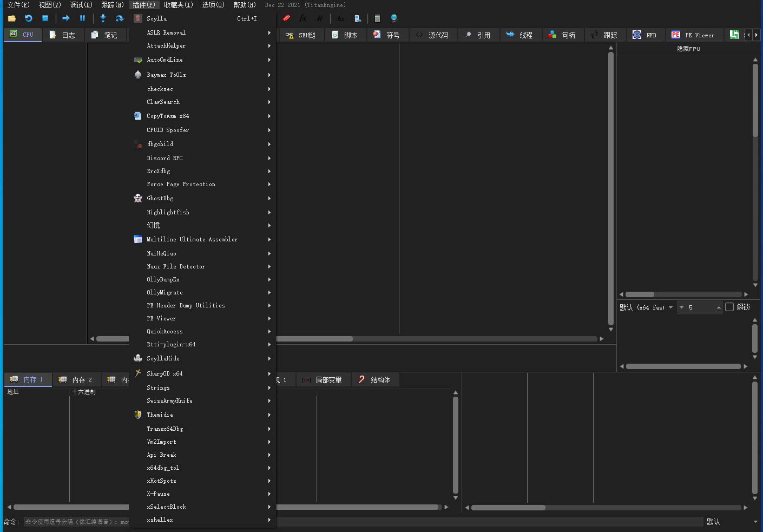
Task: Open the calculator toolbar icon
Action: (x=377, y=18)
